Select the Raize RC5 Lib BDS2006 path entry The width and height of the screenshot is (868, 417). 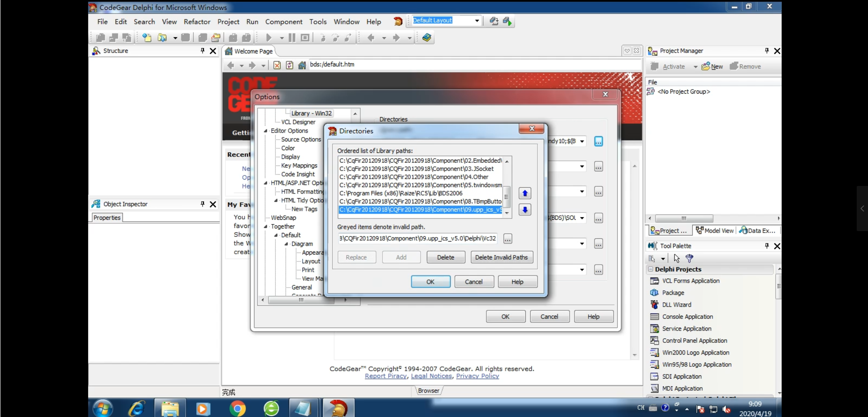(x=401, y=193)
